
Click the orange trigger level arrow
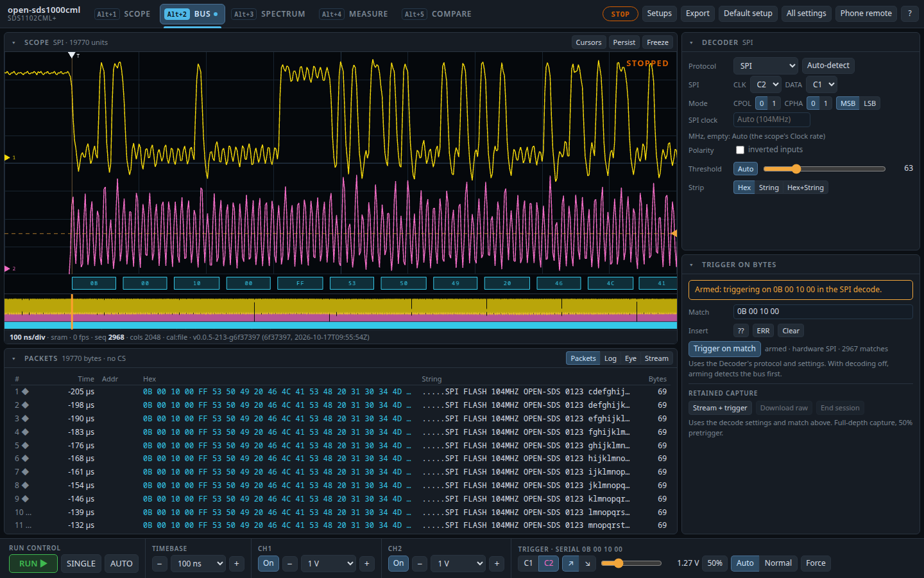pyautogui.click(x=674, y=233)
